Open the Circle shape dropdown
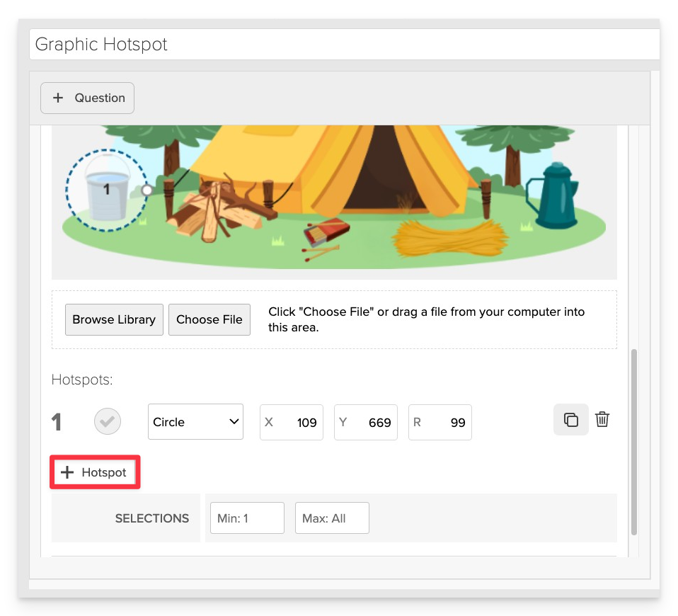678x616 pixels. [x=195, y=422]
